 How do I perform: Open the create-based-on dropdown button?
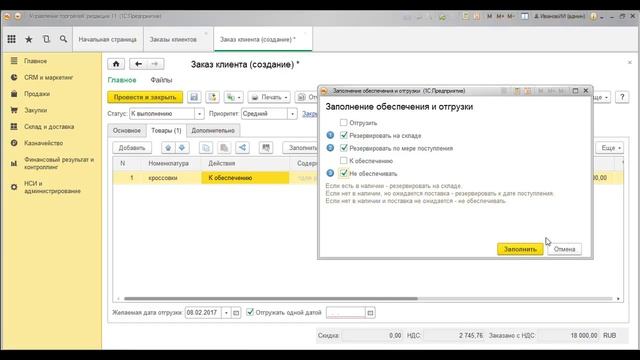(x=234, y=97)
